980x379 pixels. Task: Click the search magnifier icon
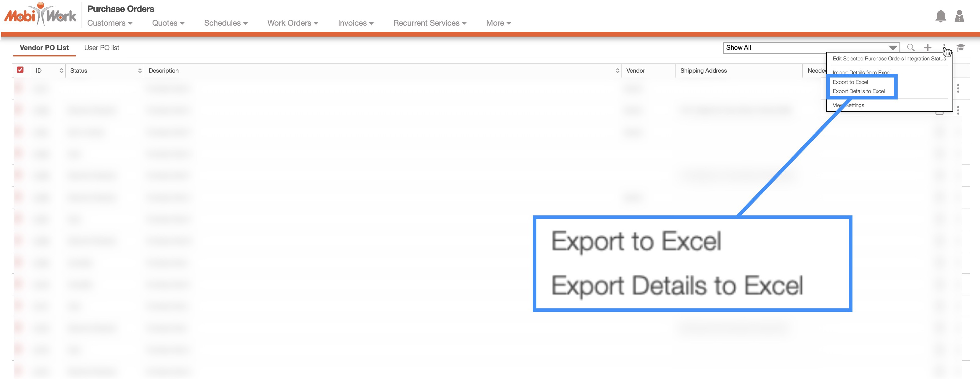click(910, 48)
